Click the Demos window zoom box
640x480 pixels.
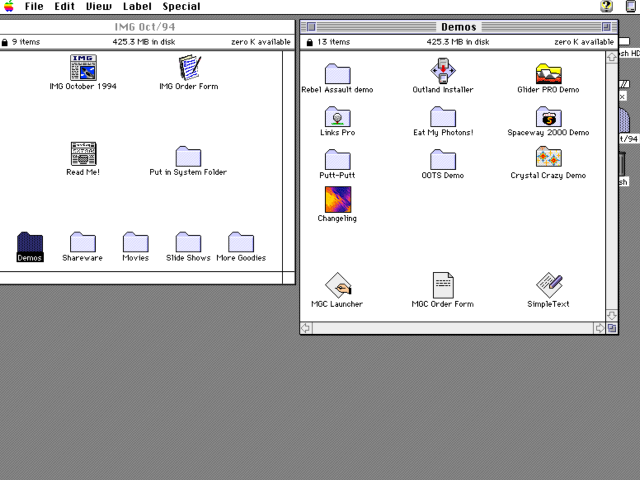click(607, 27)
